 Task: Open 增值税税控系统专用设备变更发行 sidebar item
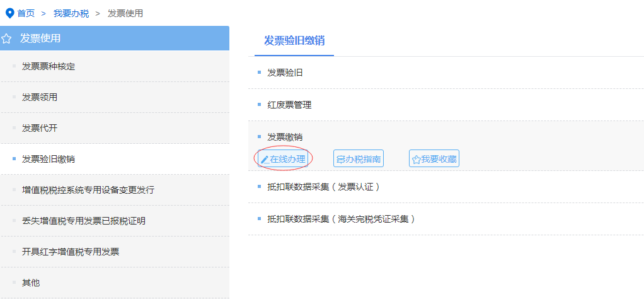tap(115, 190)
